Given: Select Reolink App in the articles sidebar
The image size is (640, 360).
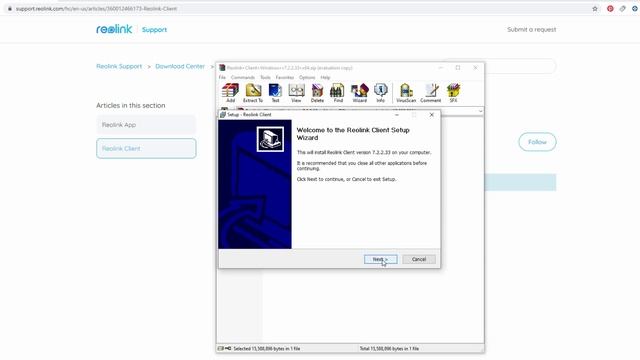Looking at the screenshot, I should (x=146, y=125).
